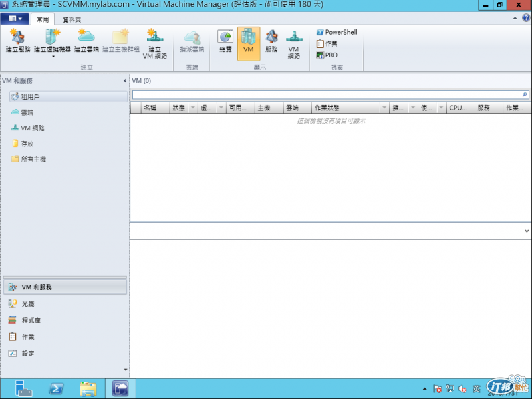The width and height of the screenshot is (532, 399).
Task: Click the 指派雲端 ribbon icon
Action: [x=192, y=41]
